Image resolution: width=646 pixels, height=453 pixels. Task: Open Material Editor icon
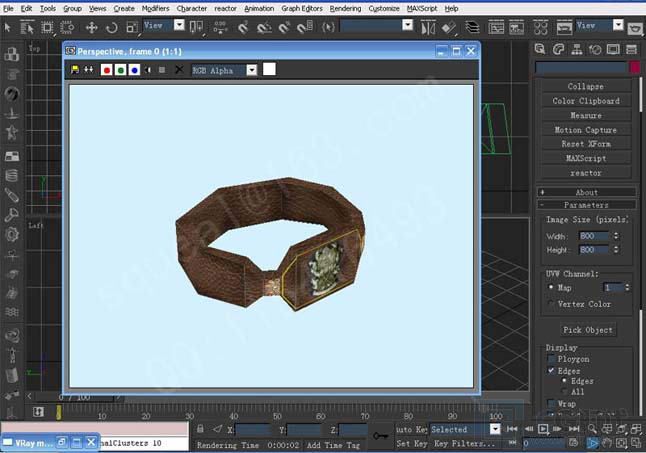(x=540, y=28)
